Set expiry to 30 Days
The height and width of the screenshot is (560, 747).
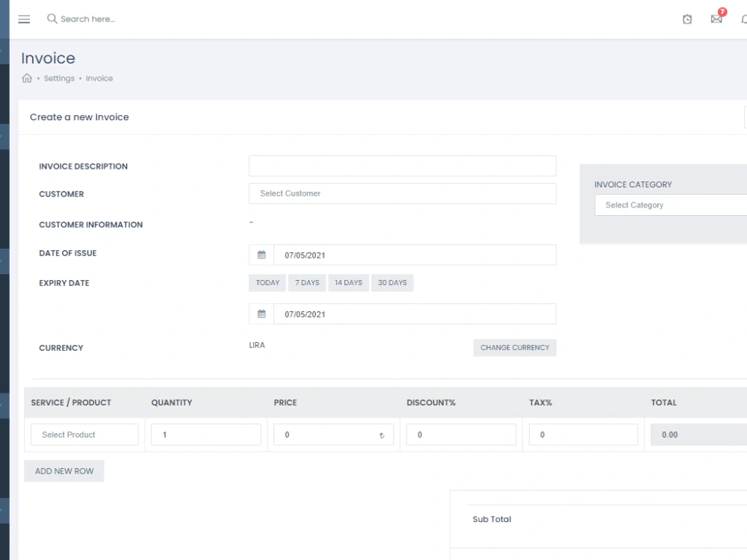(392, 282)
